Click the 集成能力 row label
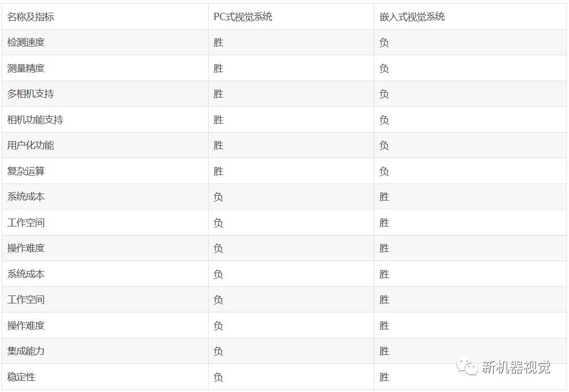 pyautogui.click(x=26, y=351)
